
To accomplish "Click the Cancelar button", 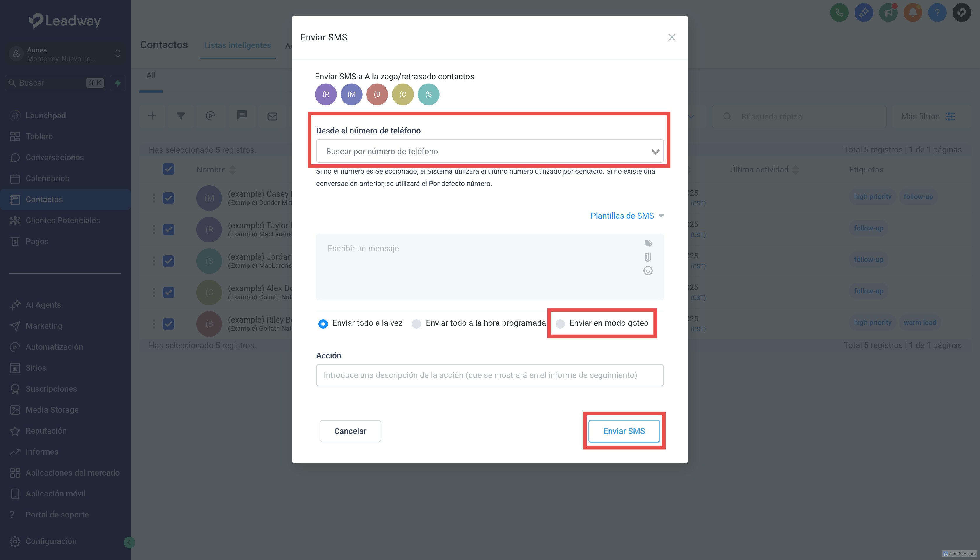I will pos(350,431).
